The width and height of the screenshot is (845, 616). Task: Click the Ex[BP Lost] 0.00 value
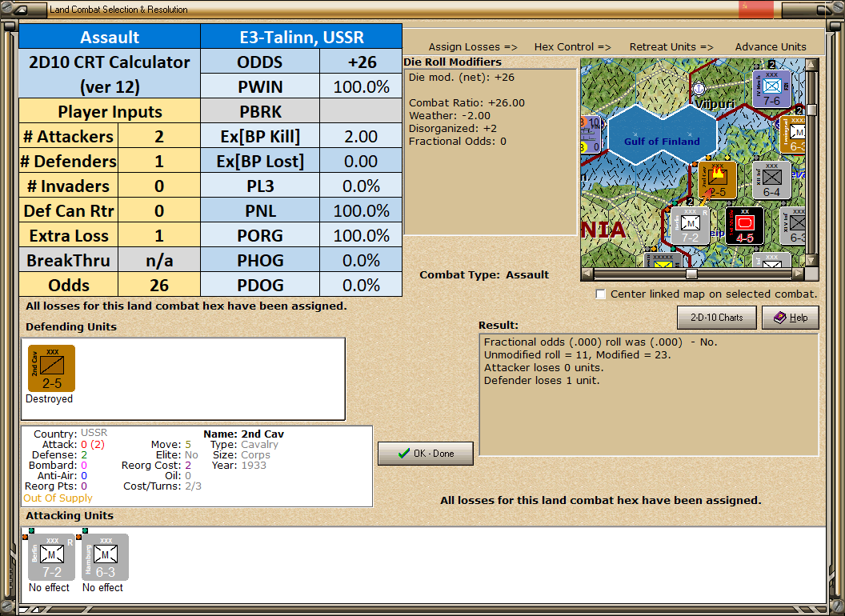pos(361,161)
